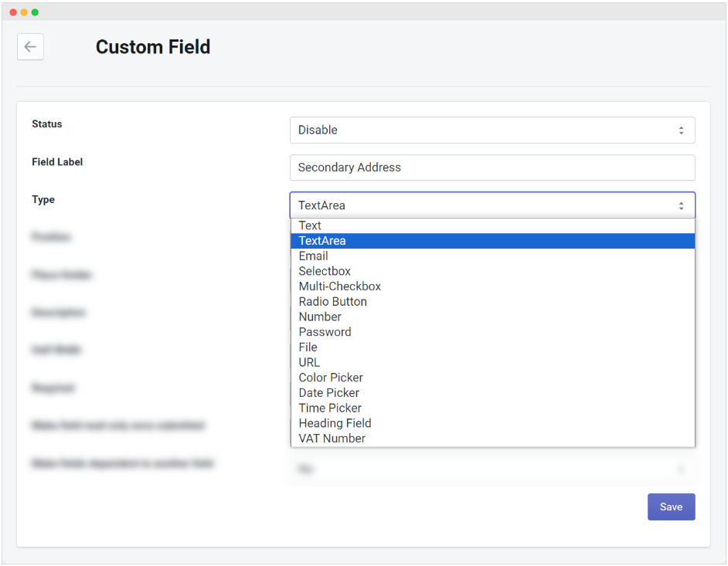Choose Multi-Checkbox field type
The height and width of the screenshot is (566, 728).
click(339, 286)
